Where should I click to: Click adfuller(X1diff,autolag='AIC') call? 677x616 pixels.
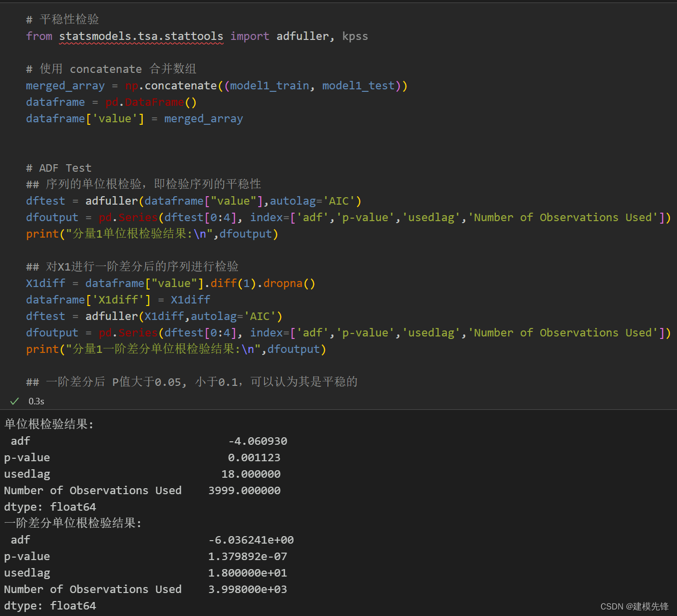click(x=184, y=316)
